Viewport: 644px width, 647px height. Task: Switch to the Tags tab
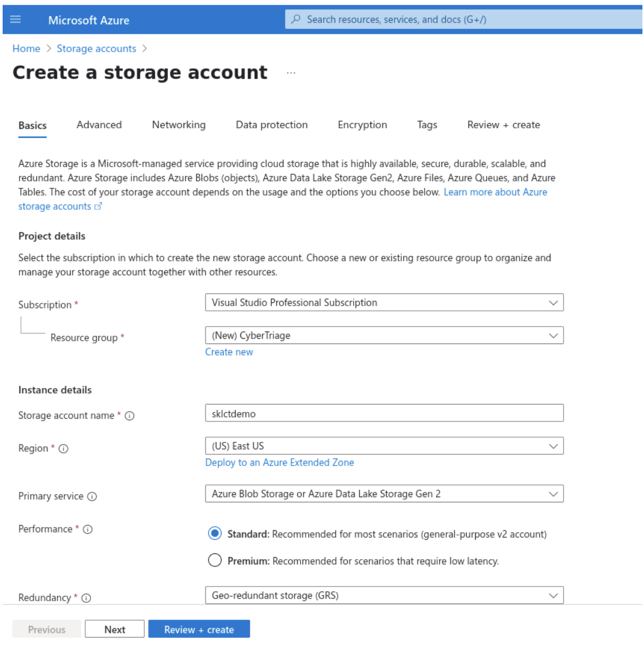pyautogui.click(x=427, y=125)
